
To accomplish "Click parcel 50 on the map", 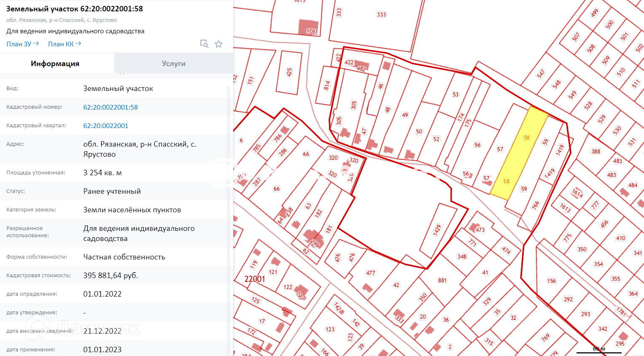I will pos(419,131).
